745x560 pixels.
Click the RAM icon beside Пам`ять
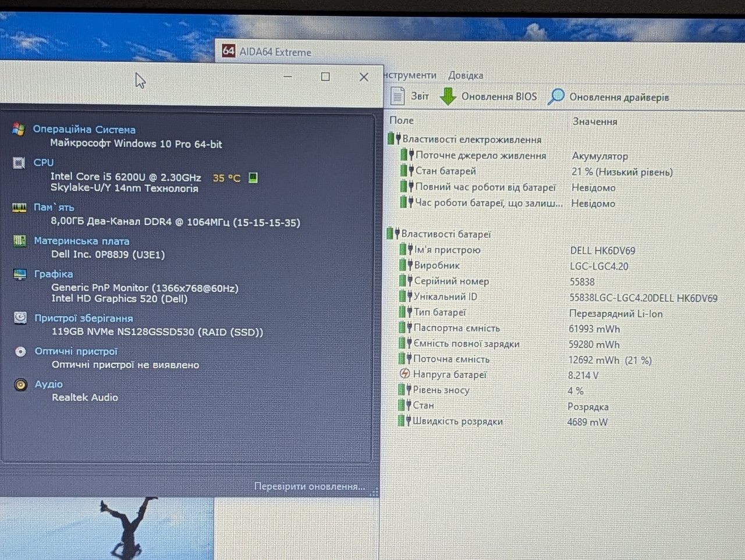pyautogui.click(x=19, y=207)
